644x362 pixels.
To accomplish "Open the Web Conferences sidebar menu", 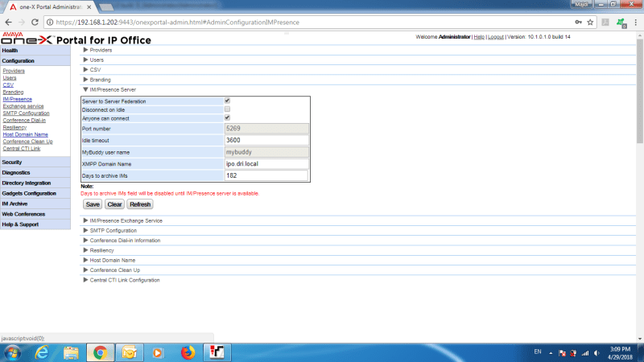I will 35,214.
